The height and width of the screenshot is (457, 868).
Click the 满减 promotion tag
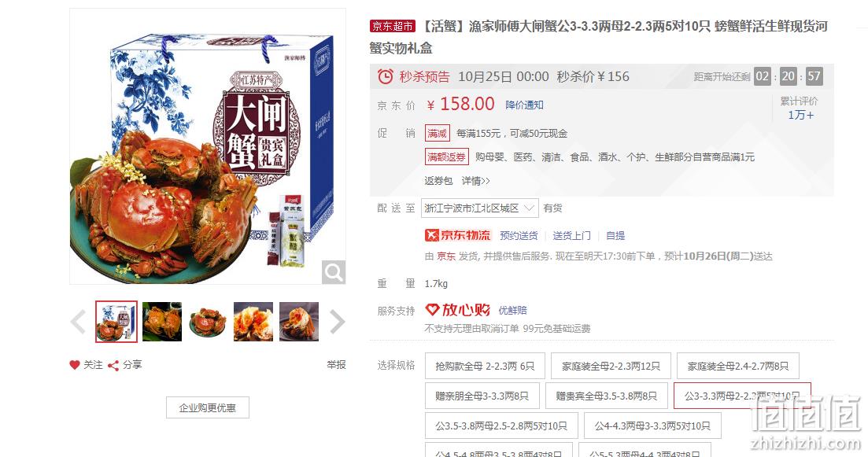pos(438,134)
